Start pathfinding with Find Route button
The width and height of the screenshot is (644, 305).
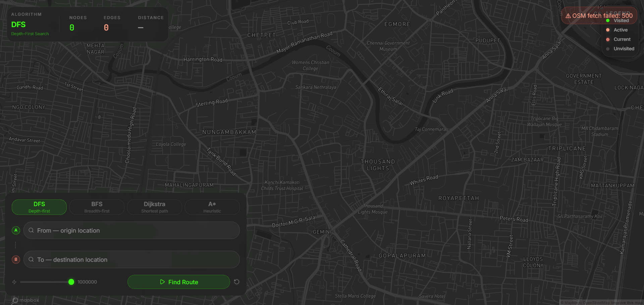[x=179, y=282]
